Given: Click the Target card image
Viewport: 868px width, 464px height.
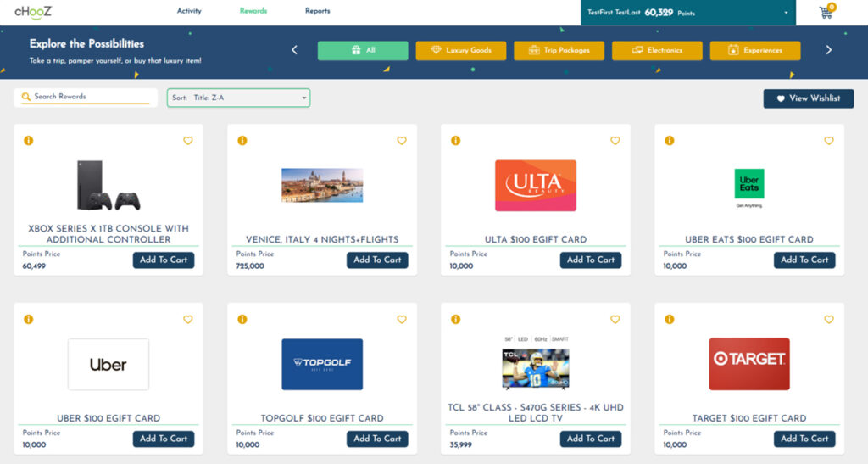Looking at the screenshot, I should 749,365.
